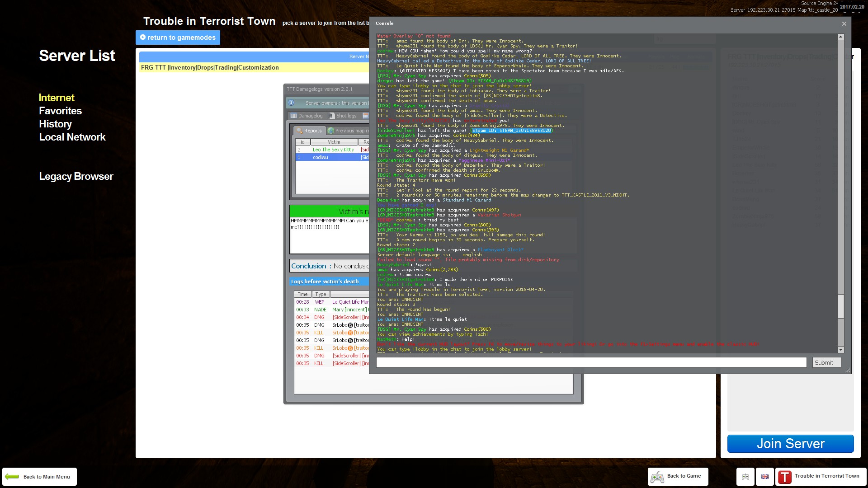Click the green Back to Main Menu arrow

pyautogui.click(x=12, y=477)
